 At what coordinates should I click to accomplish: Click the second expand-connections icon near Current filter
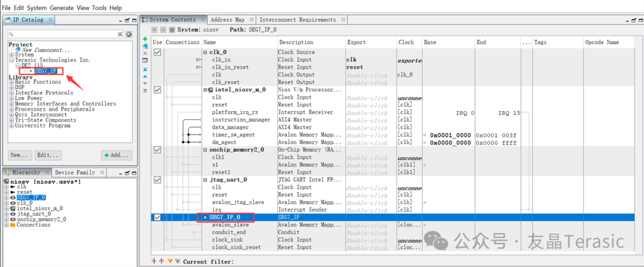[162, 261]
